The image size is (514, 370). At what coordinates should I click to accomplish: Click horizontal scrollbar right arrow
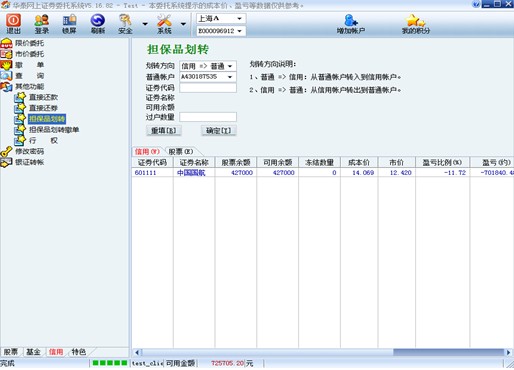pyautogui.click(x=508, y=352)
